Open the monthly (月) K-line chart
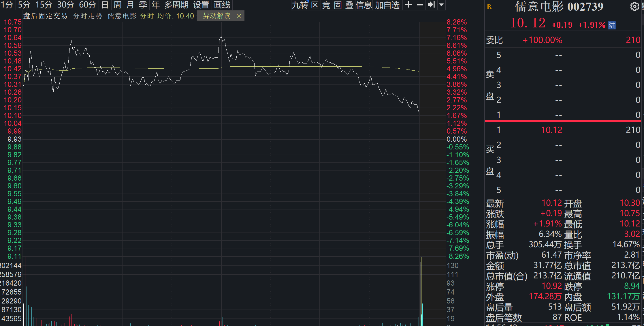The width and height of the screenshot is (644, 326). 130,5
